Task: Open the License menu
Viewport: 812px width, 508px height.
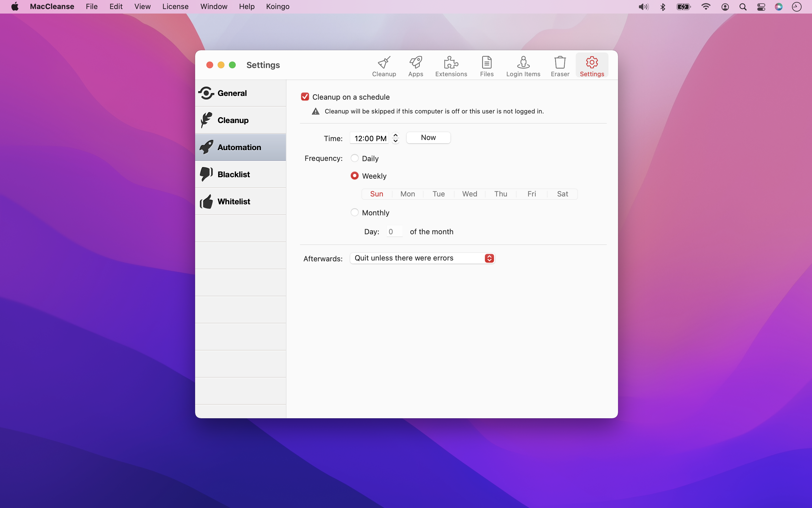Action: point(175,7)
